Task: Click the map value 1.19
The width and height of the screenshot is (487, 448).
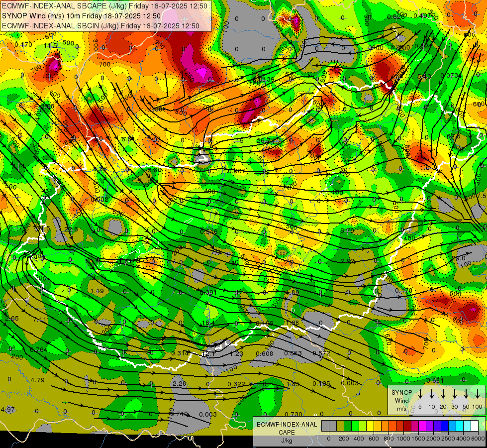Action: [x=97, y=291]
